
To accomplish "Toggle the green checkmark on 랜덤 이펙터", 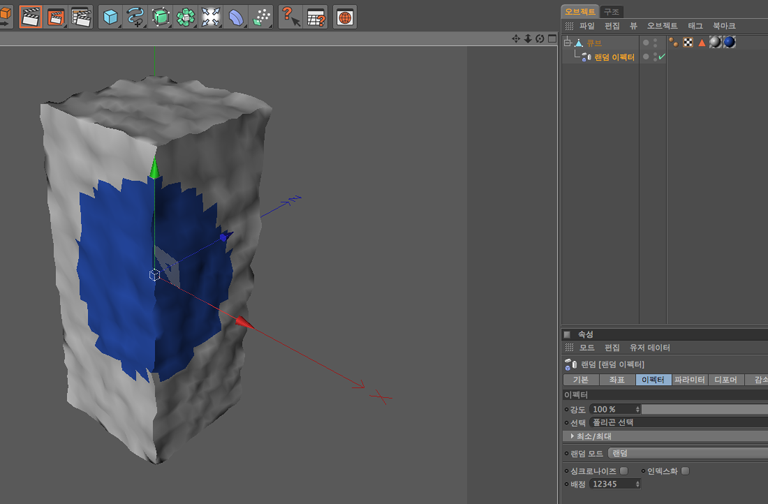I will point(661,57).
